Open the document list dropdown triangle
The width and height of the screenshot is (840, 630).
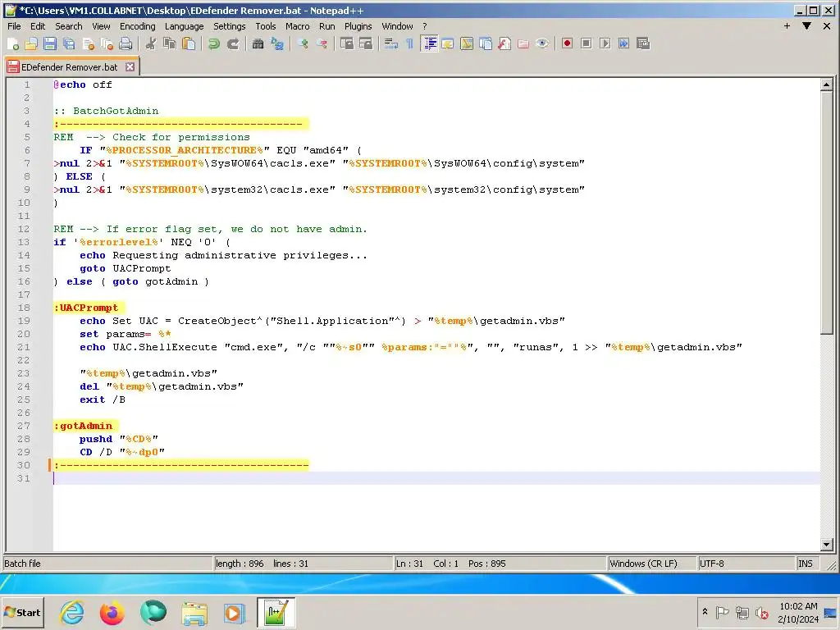[806, 25]
